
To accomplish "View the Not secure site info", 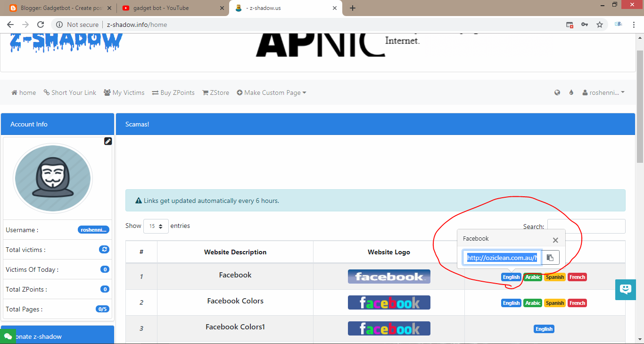I will pyautogui.click(x=77, y=25).
